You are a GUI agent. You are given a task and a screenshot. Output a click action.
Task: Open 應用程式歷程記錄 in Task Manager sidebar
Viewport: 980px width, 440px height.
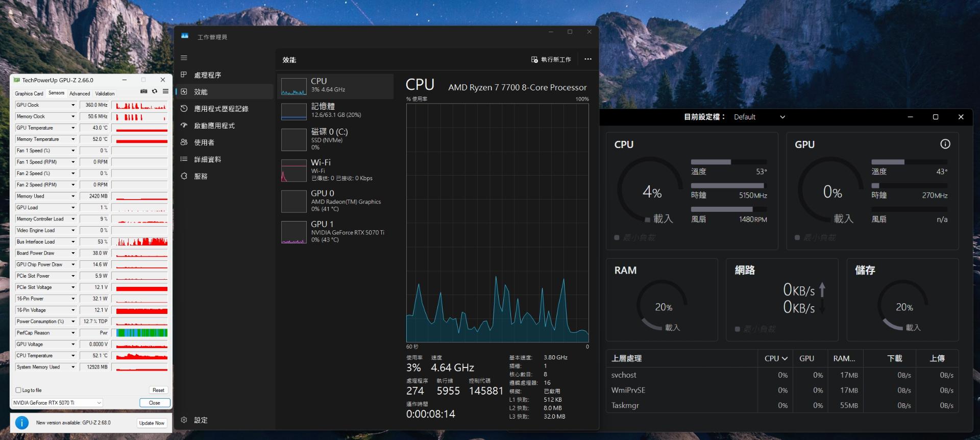pos(220,109)
